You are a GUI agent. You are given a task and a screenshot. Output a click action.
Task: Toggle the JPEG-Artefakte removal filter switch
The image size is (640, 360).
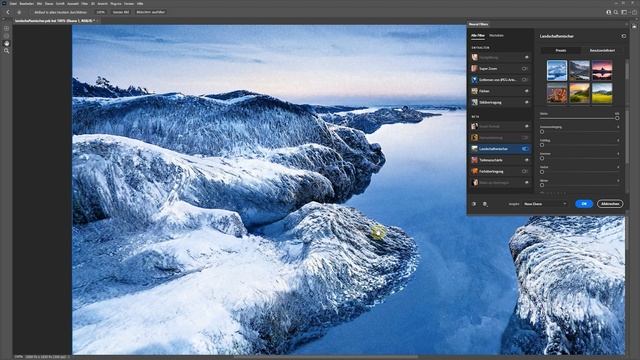[525, 80]
